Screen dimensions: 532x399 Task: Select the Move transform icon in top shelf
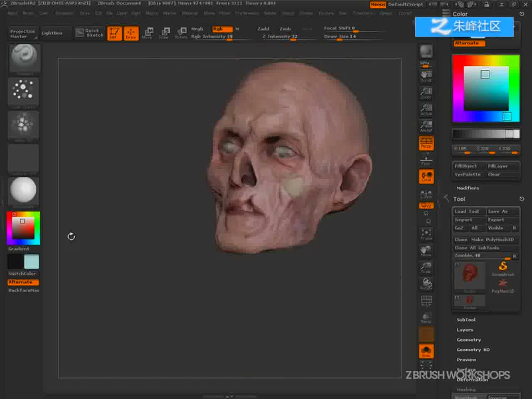(x=148, y=33)
